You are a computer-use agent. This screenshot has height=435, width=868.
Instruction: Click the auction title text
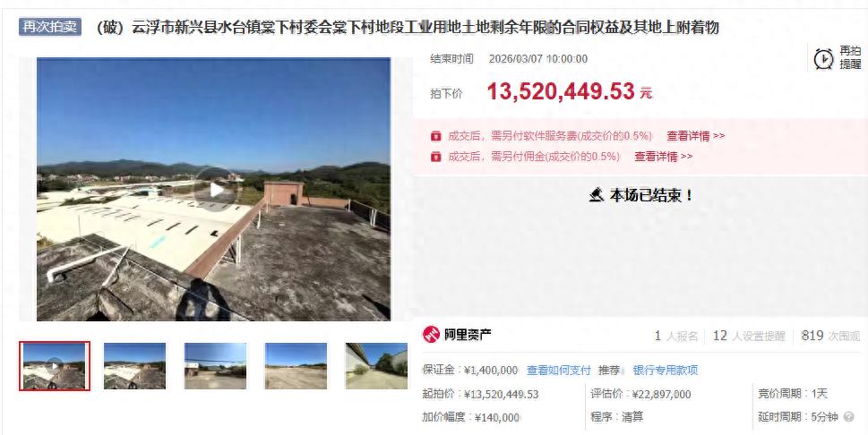pos(408,27)
